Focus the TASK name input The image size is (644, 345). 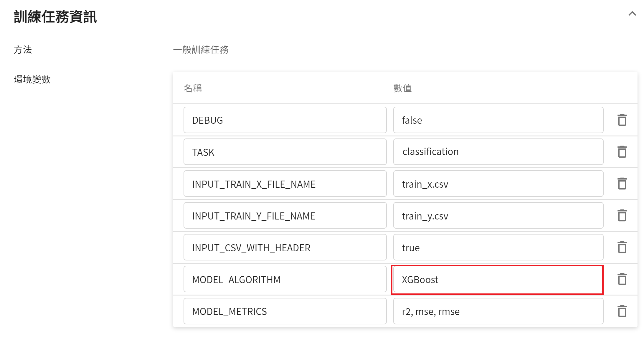pos(285,152)
